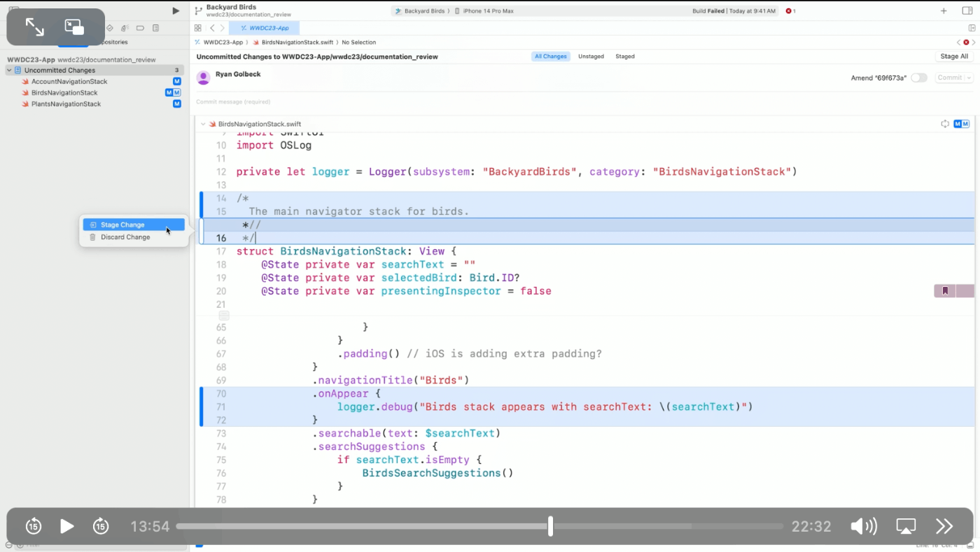This screenshot has width=980, height=552.
Task: Click the bookmark marker beside line 20
Action: tap(945, 291)
